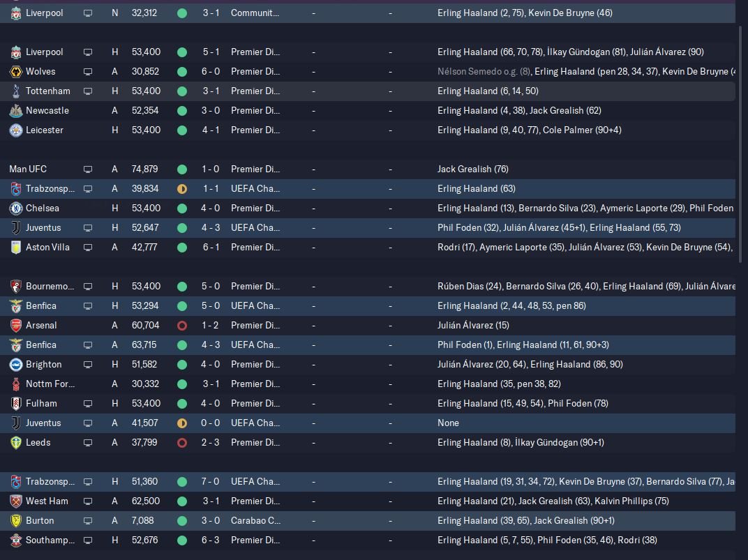
Task: Click green win indicator in Burton row
Action: click(181, 521)
